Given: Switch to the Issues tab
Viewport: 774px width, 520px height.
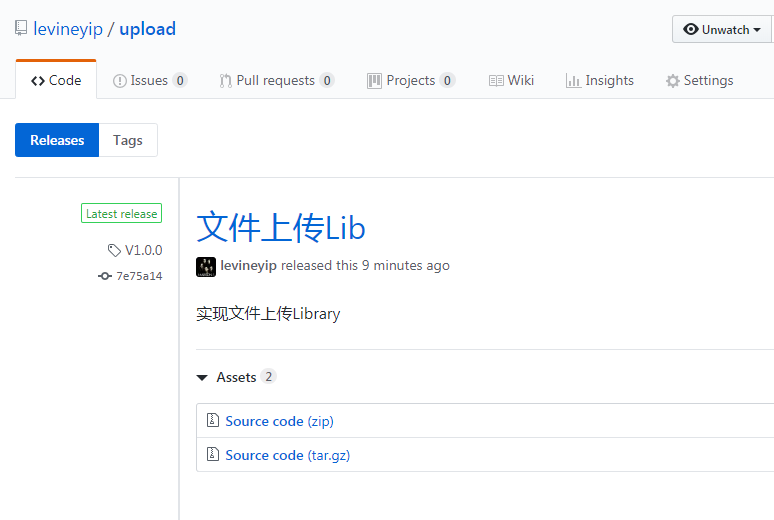Looking at the screenshot, I should click(x=150, y=80).
